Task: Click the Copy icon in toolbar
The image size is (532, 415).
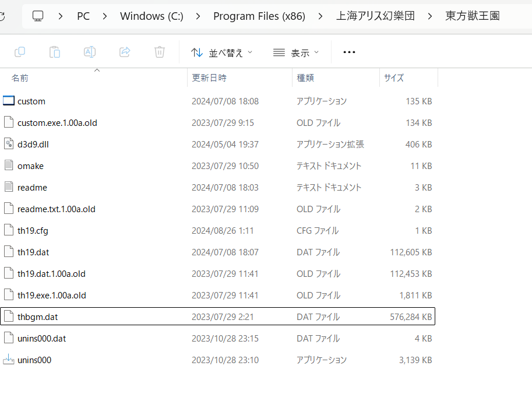Action: pyautogui.click(x=20, y=52)
